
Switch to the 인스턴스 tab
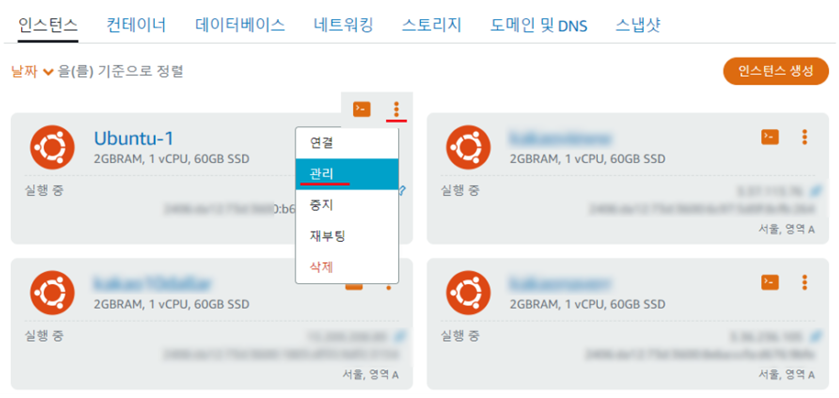(x=48, y=25)
